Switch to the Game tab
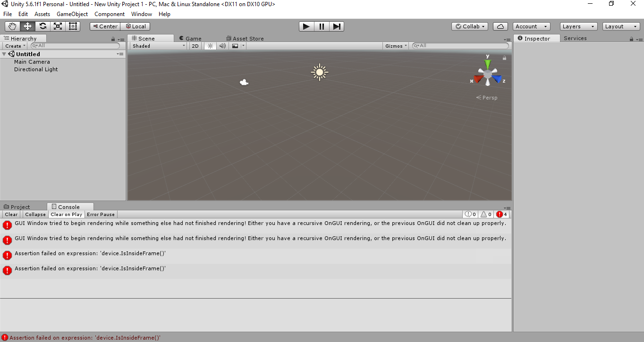644x342 pixels. tap(190, 38)
